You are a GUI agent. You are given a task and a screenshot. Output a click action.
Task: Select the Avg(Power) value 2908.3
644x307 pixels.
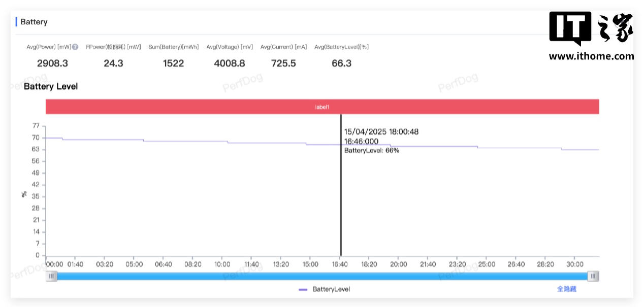point(52,63)
